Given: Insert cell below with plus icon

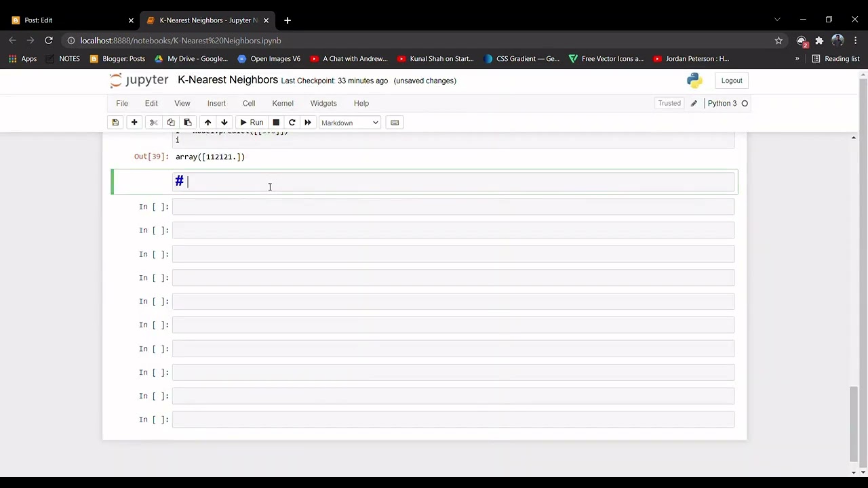Looking at the screenshot, I should tap(134, 123).
